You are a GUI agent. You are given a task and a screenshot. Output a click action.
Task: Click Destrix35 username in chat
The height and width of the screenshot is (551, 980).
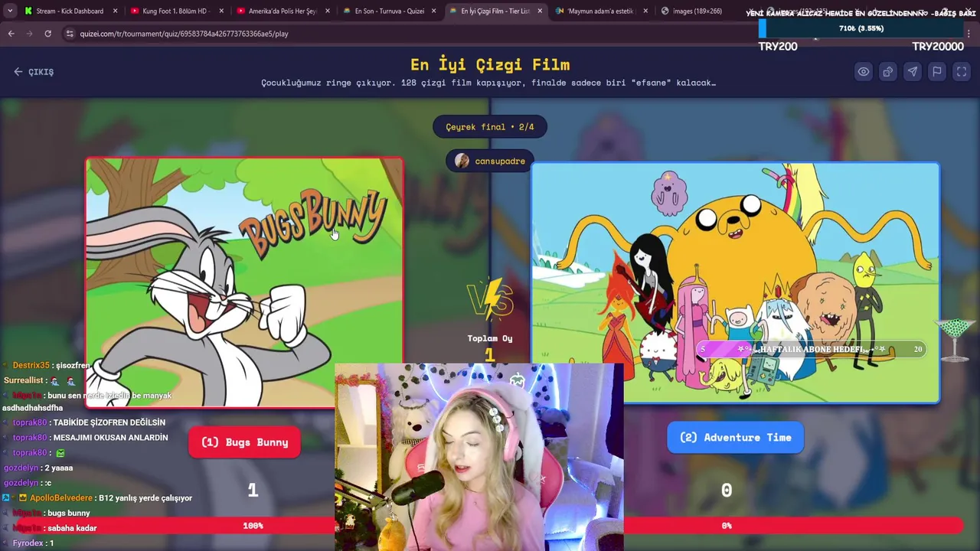point(31,366)
